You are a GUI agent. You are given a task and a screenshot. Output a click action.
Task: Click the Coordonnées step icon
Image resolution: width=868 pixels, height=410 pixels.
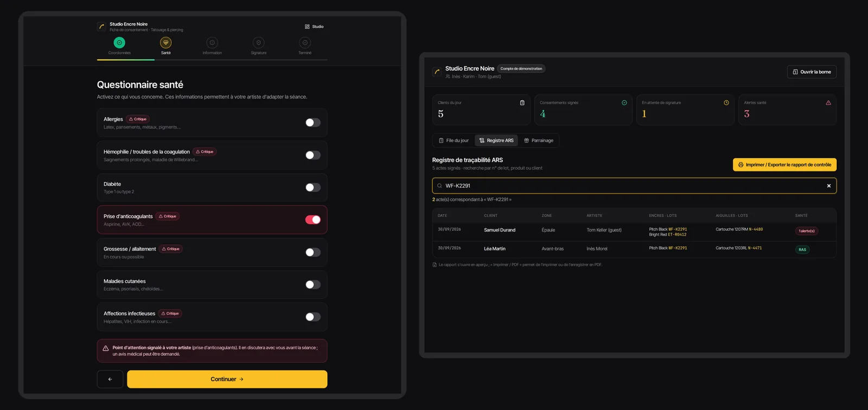(119, 42)
